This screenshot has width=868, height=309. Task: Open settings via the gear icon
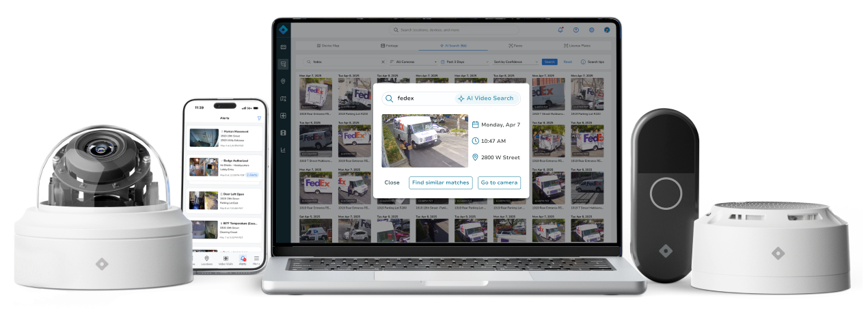(591, 30)
